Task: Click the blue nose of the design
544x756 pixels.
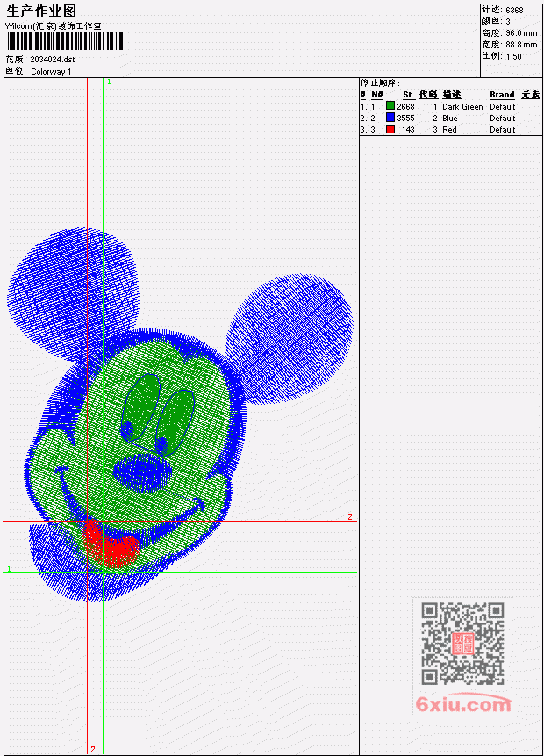Action: tap(143, 473)
